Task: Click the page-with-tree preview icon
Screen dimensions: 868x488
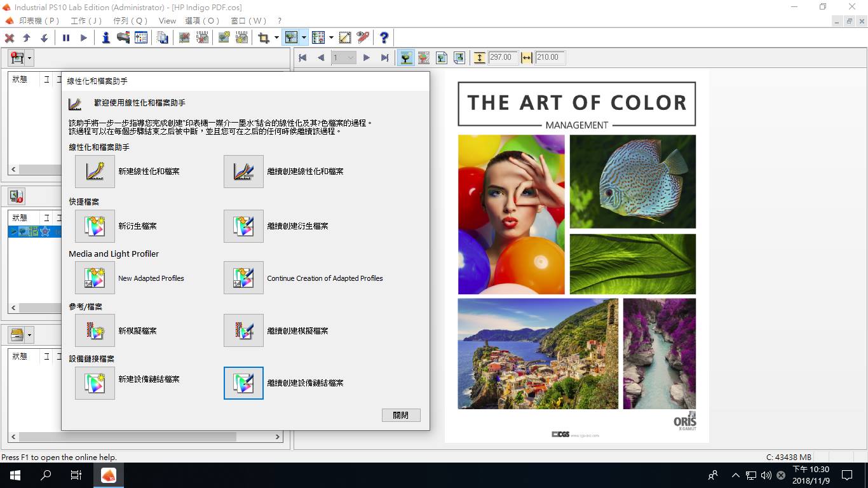Action: 442,58
